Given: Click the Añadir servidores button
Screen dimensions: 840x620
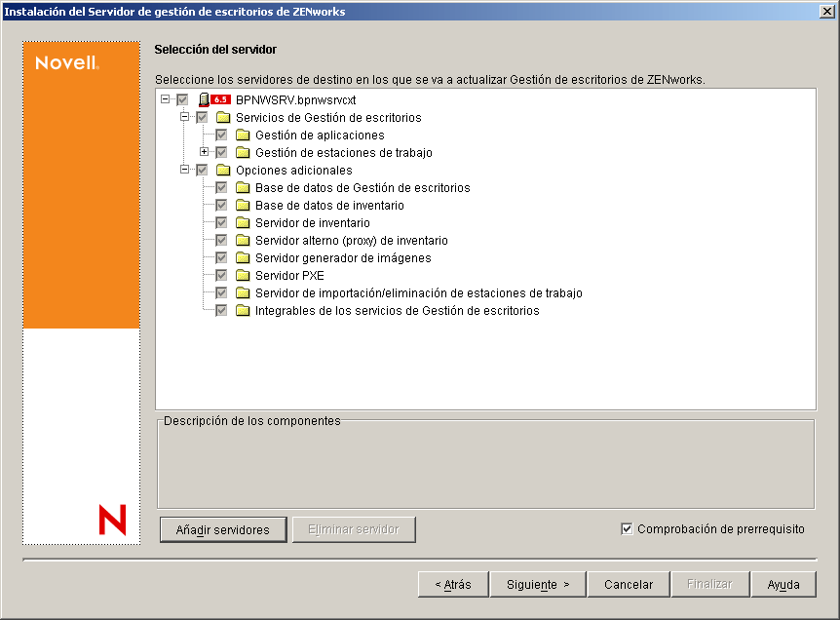Looking at the screenshot, I should [222, 528].
